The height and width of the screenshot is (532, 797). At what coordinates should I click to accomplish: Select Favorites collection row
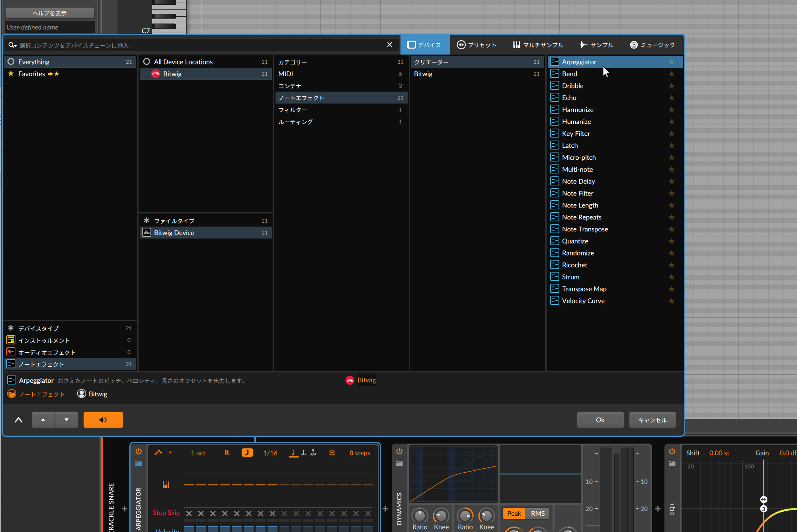(x=70, y=74)
